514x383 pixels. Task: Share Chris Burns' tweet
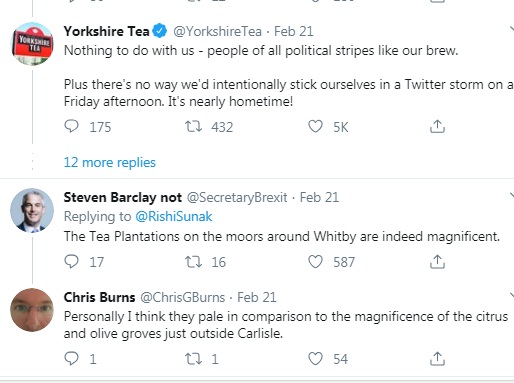pyautogui.click(x=437, y=359)
